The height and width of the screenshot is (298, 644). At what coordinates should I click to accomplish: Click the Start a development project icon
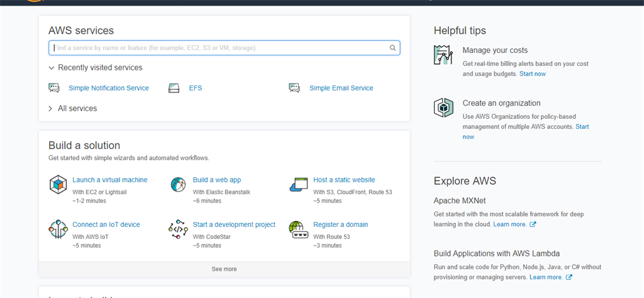(x=179, y=229)
